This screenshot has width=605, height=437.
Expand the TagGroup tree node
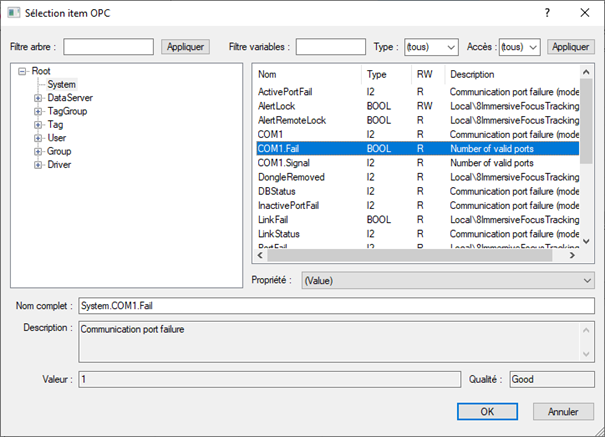click(38, 111)
